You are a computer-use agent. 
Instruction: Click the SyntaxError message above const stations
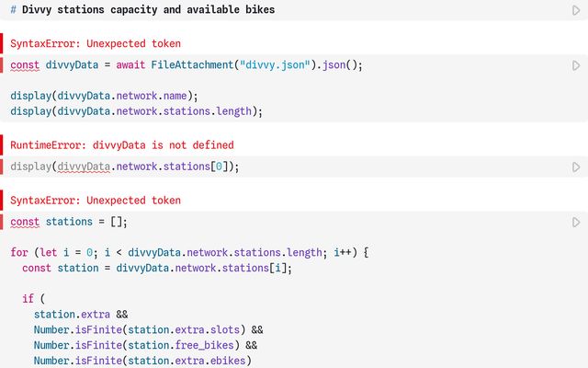click(96, 201)
